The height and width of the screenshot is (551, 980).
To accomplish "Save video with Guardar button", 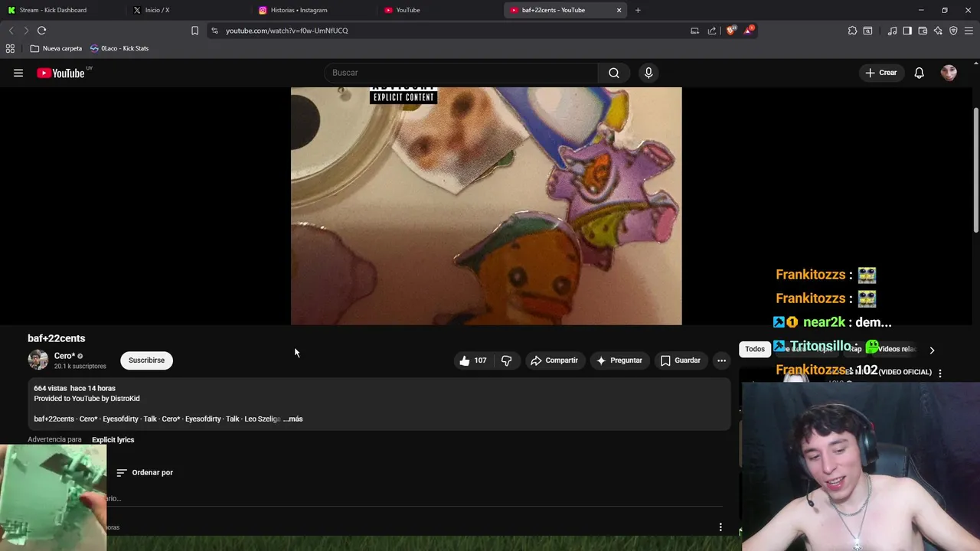I will click(680, 360).
